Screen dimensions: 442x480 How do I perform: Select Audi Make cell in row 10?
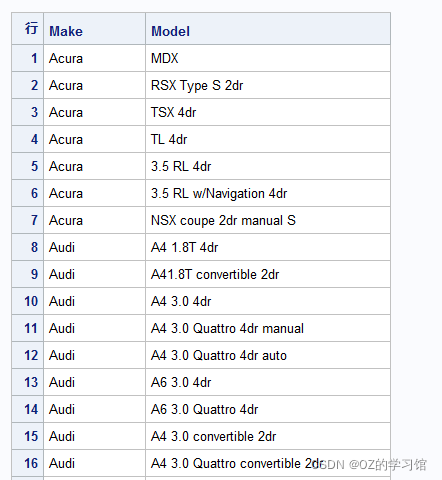point(94,301)
